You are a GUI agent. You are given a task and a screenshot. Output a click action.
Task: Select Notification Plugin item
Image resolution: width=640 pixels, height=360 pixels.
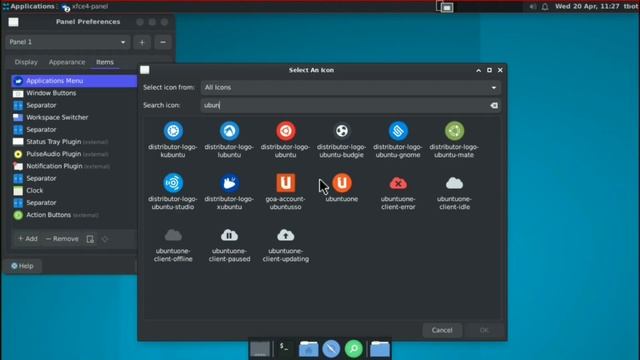(x=74, y=166)
